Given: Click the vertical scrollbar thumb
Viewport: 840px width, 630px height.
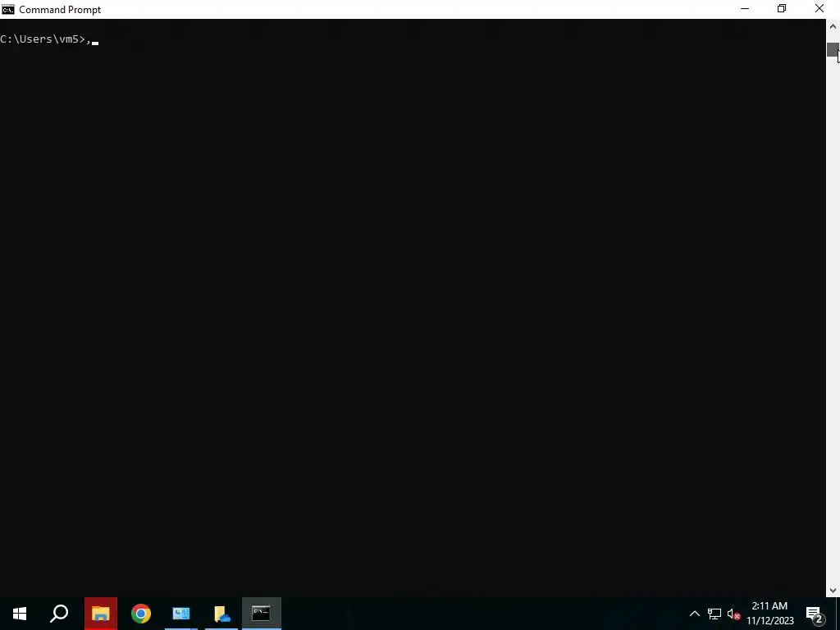Looking at the screenshot, I should coord(833,49).
